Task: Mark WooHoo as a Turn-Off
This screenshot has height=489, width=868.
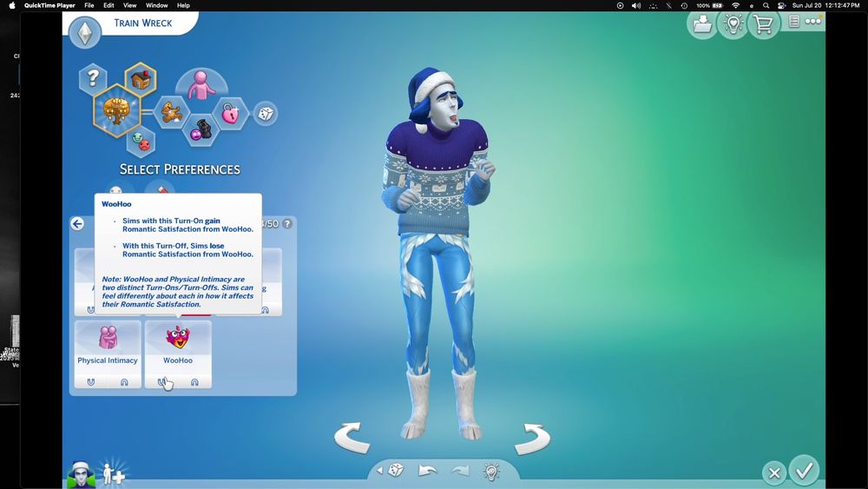Action: pyautogui.click(x=194, y=381)
